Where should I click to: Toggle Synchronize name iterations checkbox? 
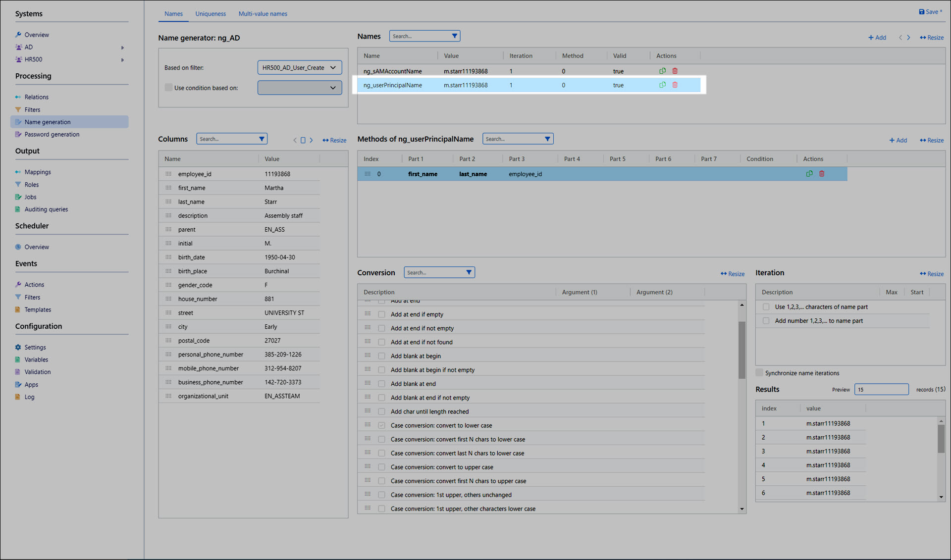(759, 373)
